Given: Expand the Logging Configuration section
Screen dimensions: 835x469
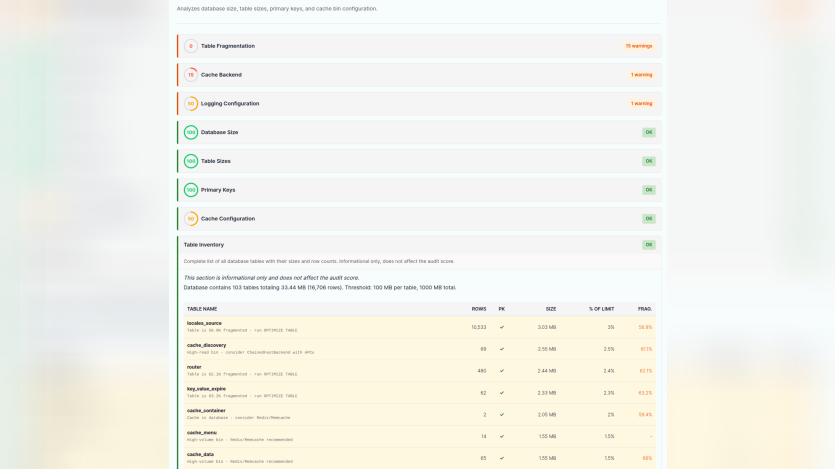Looking at the screenshot, I should pos(419,104).
